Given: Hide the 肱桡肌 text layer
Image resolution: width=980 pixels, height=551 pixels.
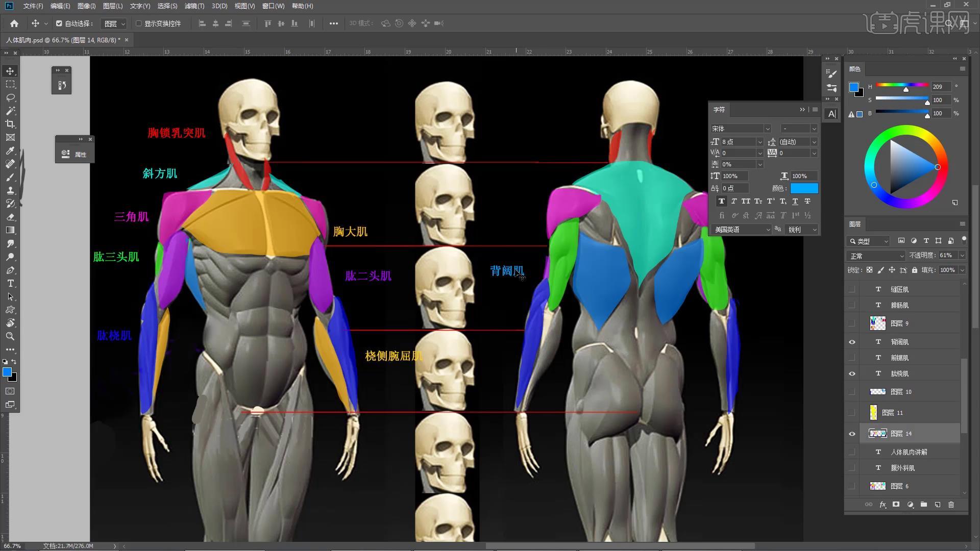Looking at the screenshot, I should coord(852,373).
